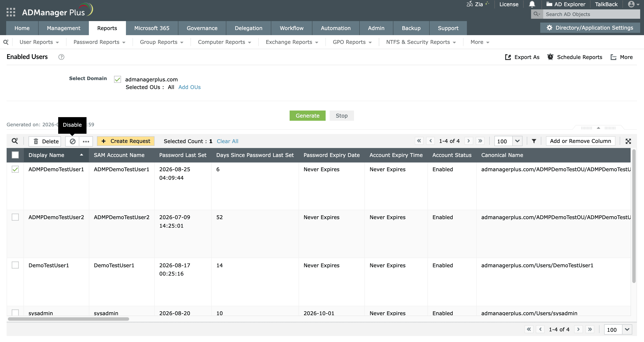Expand table to full screen icon
644x342 pixels.
(x=628, y=141)
